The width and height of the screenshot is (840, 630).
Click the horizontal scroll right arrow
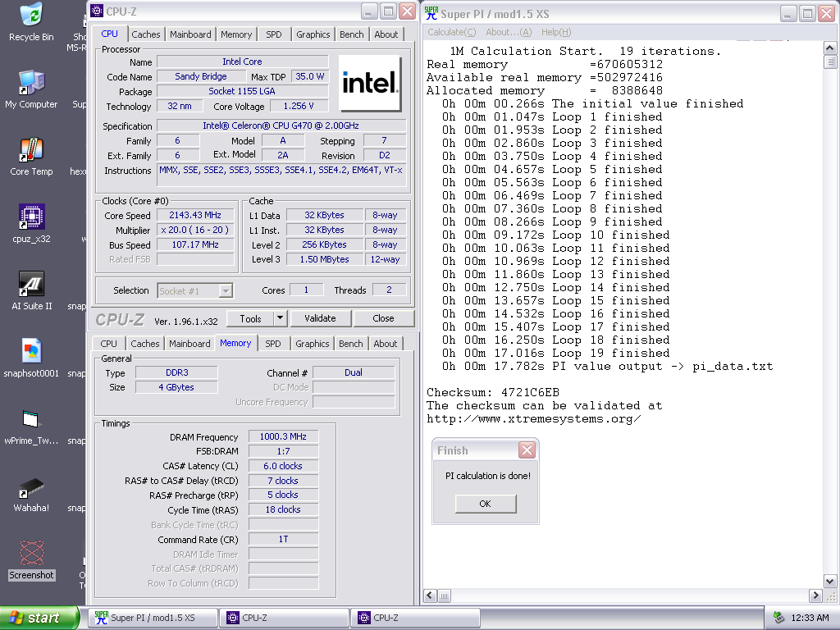point(815,596)
